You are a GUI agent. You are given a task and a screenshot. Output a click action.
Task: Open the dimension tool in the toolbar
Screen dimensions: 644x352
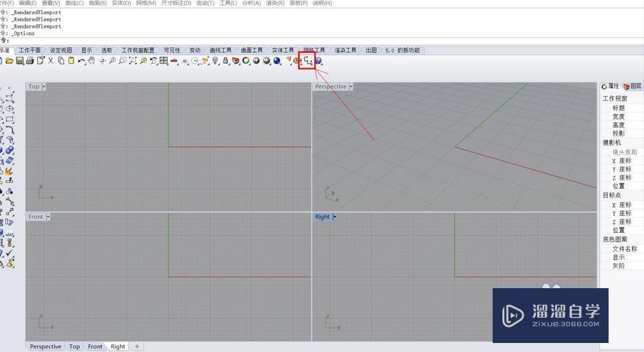[308, 61]
